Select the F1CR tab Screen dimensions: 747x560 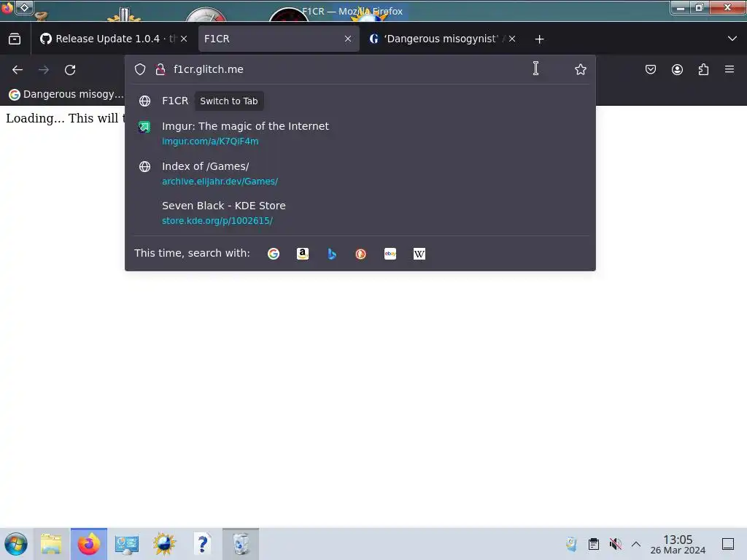(x=279, y=39)
